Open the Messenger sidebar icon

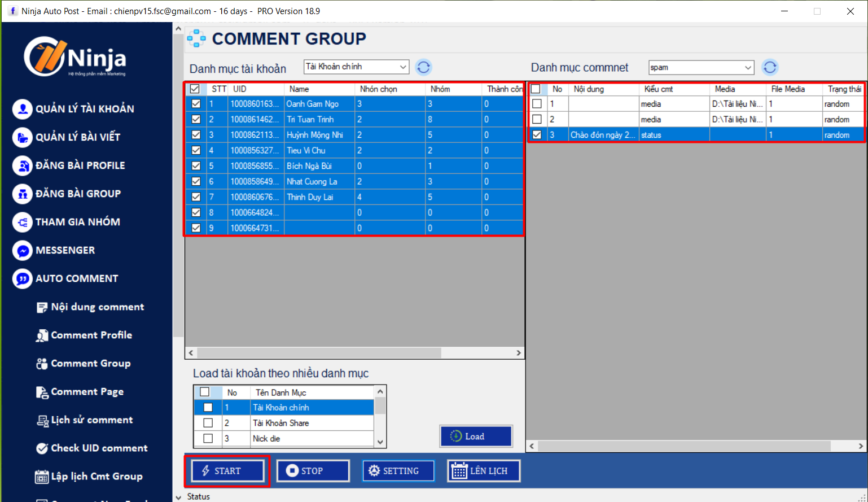[22, 250]
